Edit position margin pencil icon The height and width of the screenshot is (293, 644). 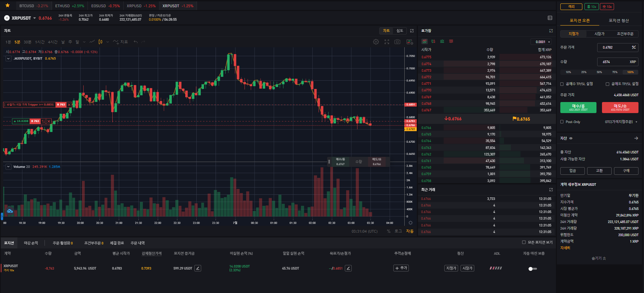pos(198,268)
